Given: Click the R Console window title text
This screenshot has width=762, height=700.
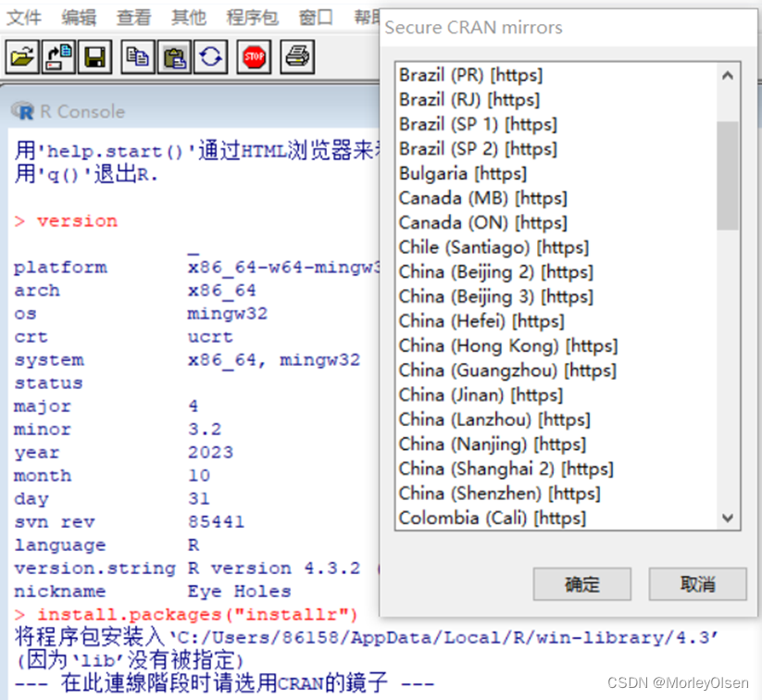Looking at the screenshot, I should pos(82,112).
